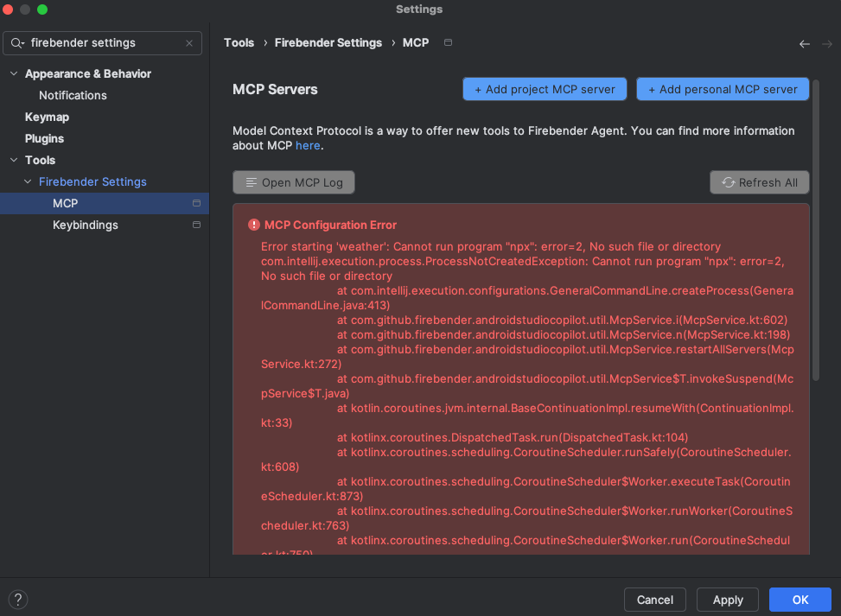Follow the 'here' MCP information link

[x=308, y=145]
